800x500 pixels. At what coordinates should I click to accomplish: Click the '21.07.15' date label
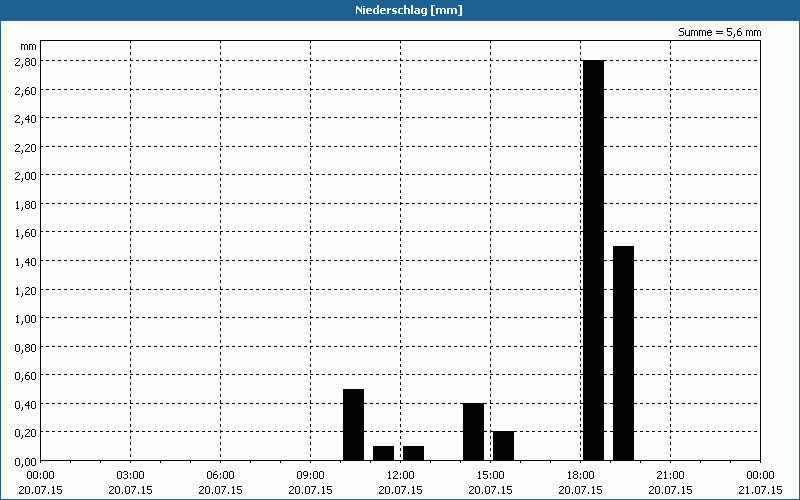coord(760,490)
